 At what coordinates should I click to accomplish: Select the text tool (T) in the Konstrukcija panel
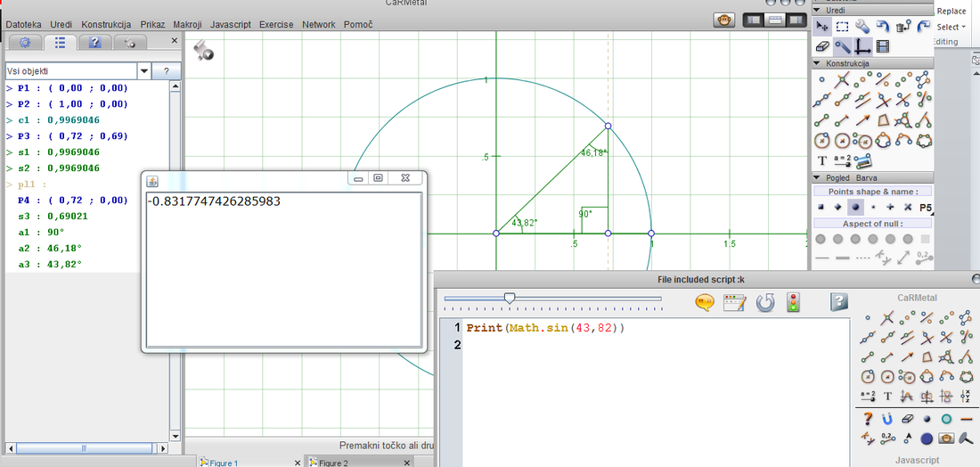(x=822, y=161)
